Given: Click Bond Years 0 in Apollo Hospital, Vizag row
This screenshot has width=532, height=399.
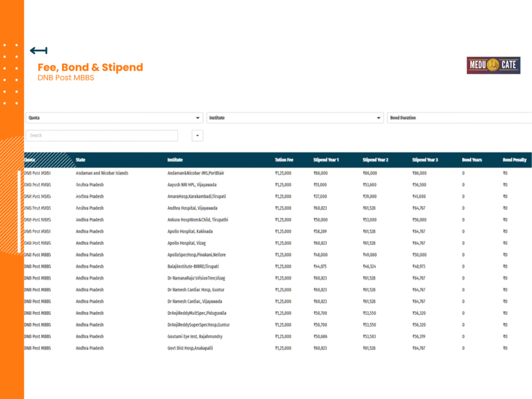Looking at the screenshot, I should pyautogui.click(x=463, y=243).
